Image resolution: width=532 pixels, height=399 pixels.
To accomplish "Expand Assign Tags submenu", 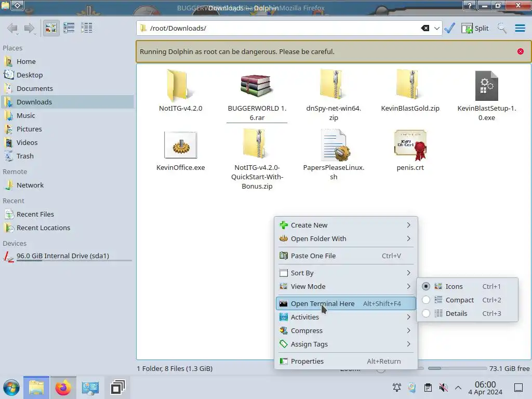I will [345, 344].
